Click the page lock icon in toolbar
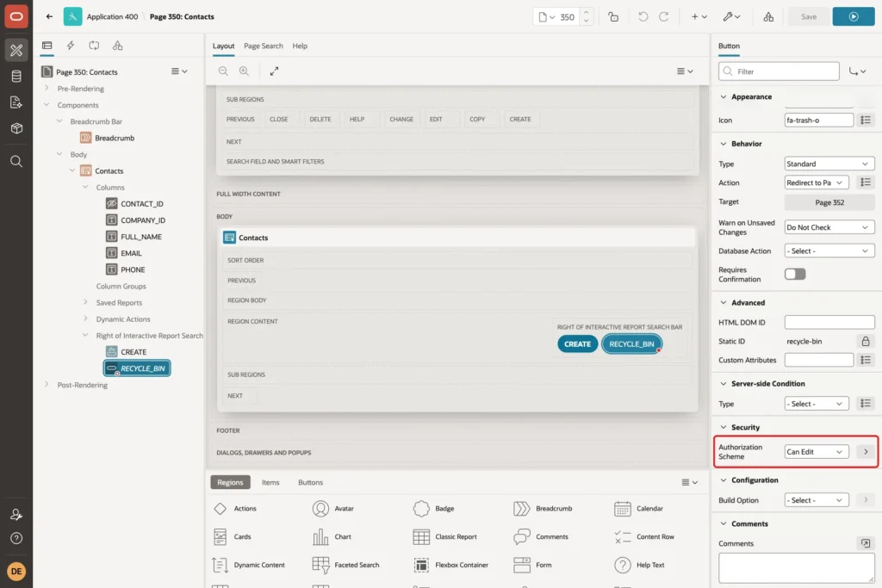 [x=613, y=17]
